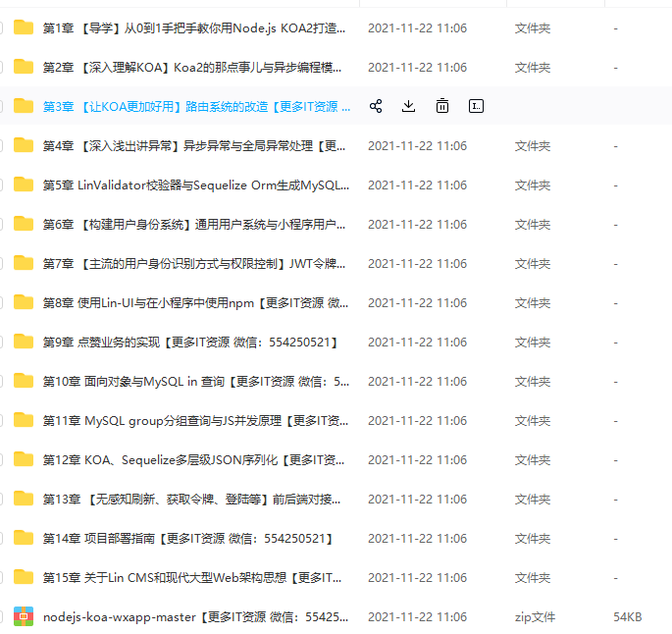Open highlighted folder 第3章【让KOA更加好用】路由系统的改造
This screenshot has height=634, width=672.
(196, 107)
